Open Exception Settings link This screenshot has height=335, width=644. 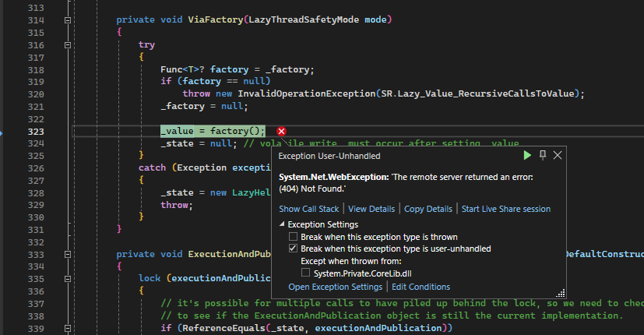point(335,287)
